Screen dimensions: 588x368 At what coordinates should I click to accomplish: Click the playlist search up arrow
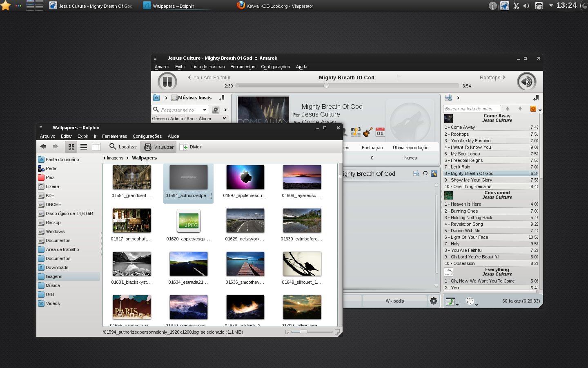point(508,109)
